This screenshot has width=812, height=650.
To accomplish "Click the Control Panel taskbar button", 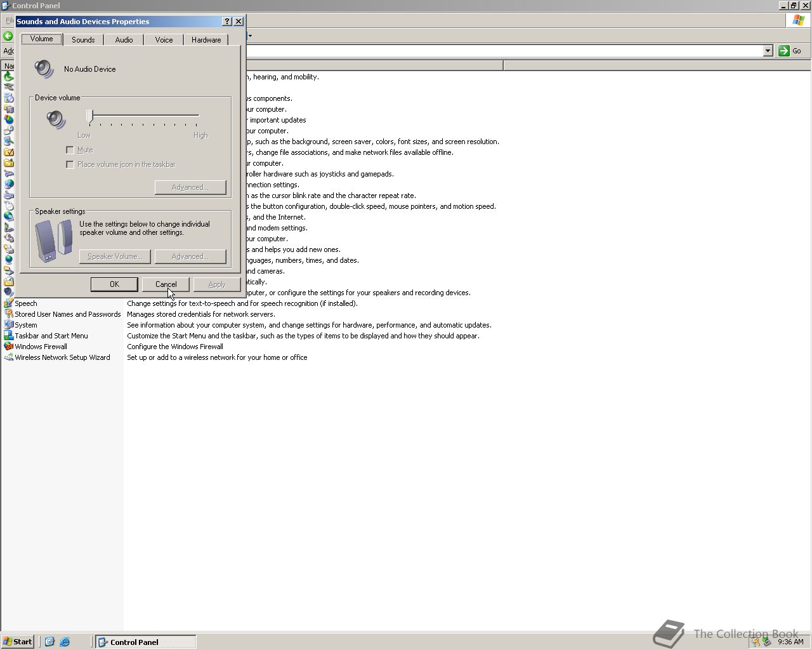I will [x=146, y=642].
